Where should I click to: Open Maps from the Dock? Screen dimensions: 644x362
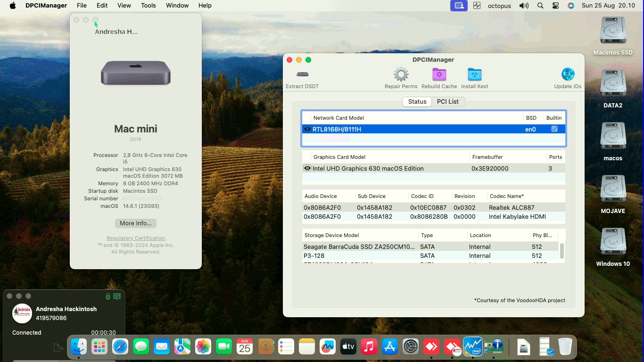click(x=182, y=347)
